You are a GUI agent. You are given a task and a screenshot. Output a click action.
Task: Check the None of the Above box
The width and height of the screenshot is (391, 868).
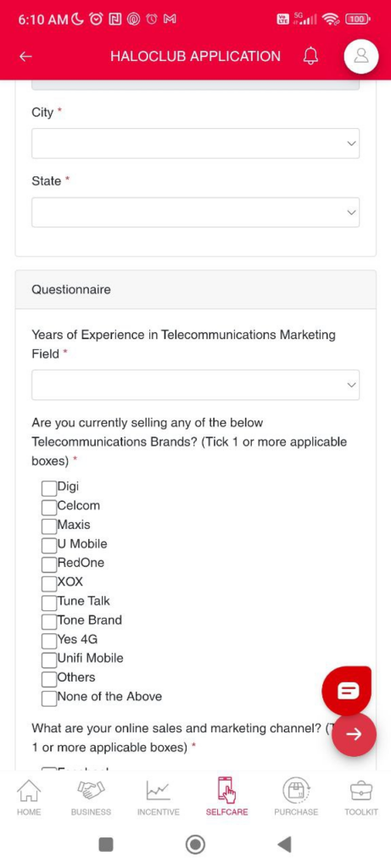(49, 698)
